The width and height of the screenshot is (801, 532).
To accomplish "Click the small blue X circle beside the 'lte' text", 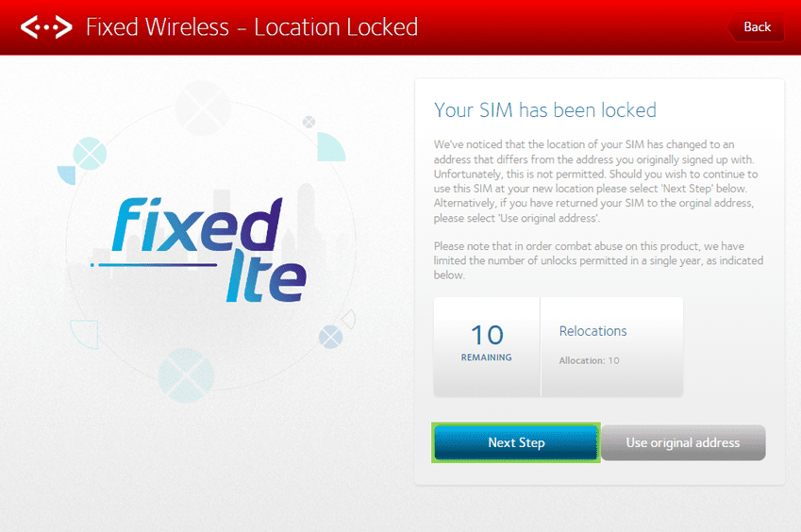I will 329,336.
